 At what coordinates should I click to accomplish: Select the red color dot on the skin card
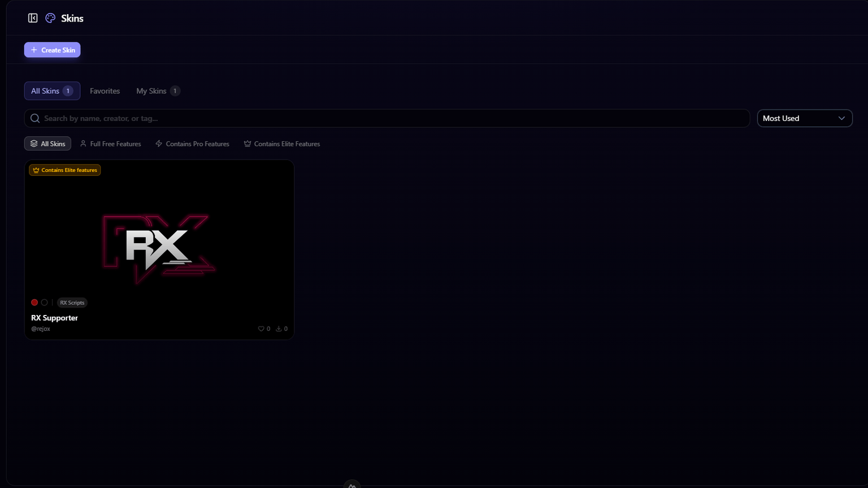[34, 302]
